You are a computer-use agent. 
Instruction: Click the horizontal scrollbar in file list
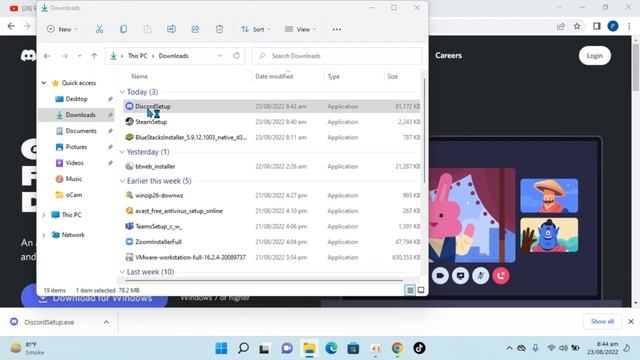coord(264,281)
